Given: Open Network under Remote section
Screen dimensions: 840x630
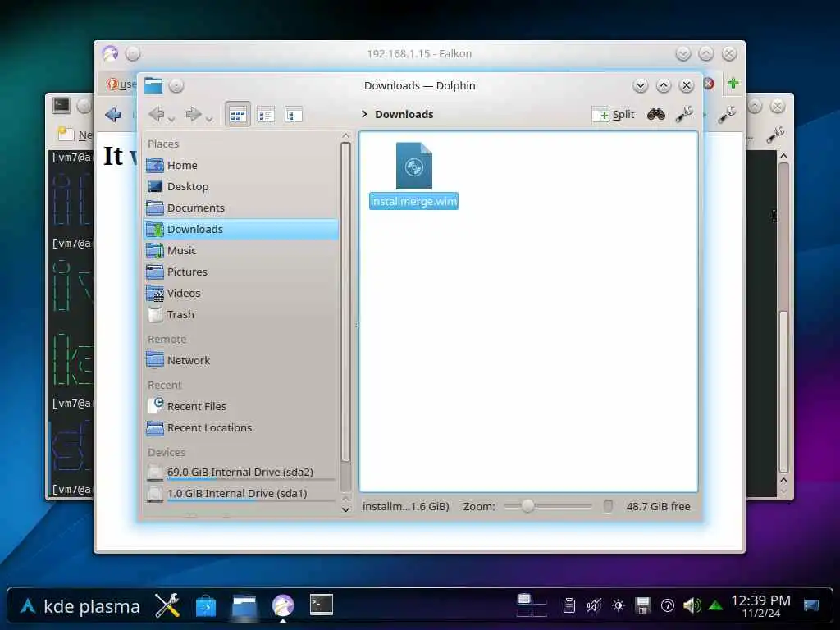Looking at the screenshot, I should coord(241,361).
